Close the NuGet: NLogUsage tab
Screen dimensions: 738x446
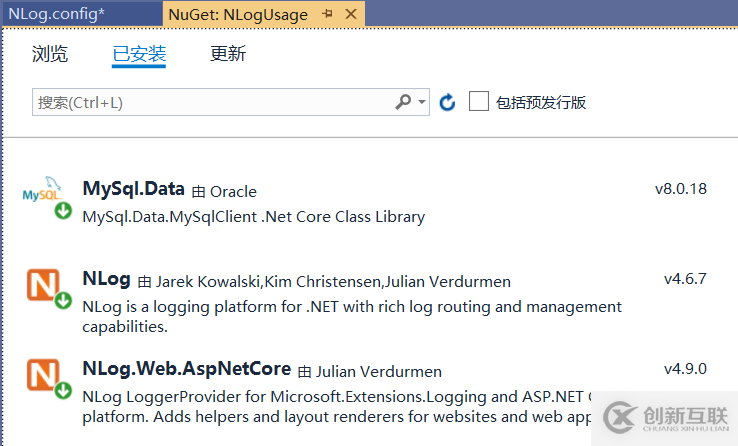pyautogui.click(x=351, y=14)
